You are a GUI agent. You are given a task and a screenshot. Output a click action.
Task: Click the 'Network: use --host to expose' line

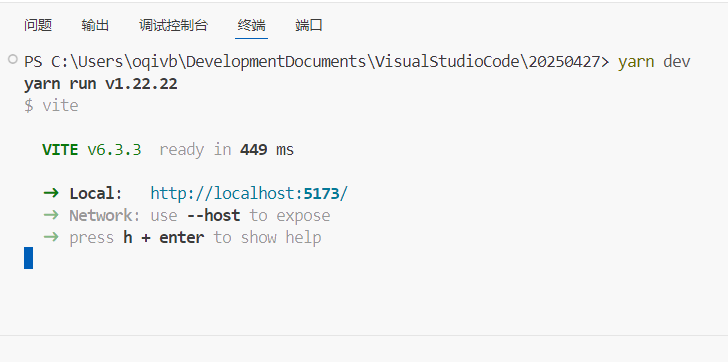click(x=200, y=216)
